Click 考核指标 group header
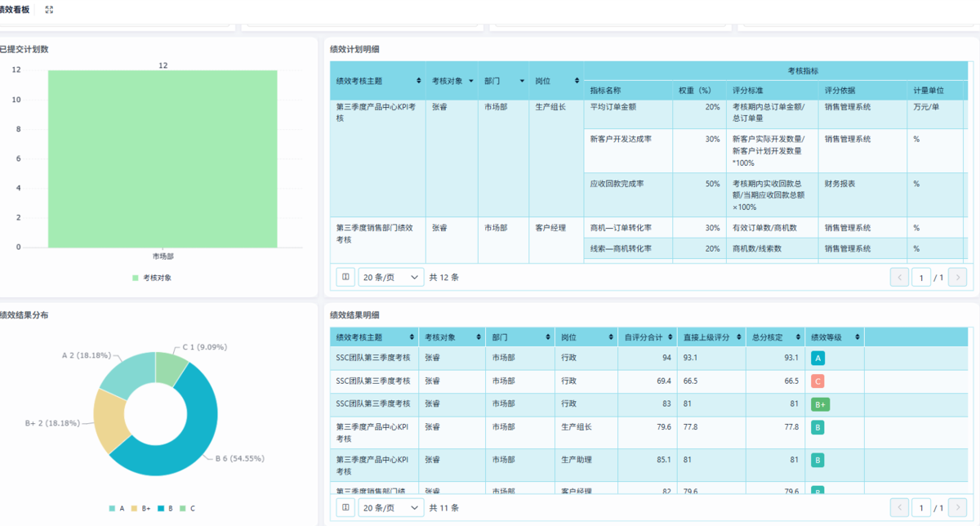Screen dimensions: 980x526 point(803,71)
